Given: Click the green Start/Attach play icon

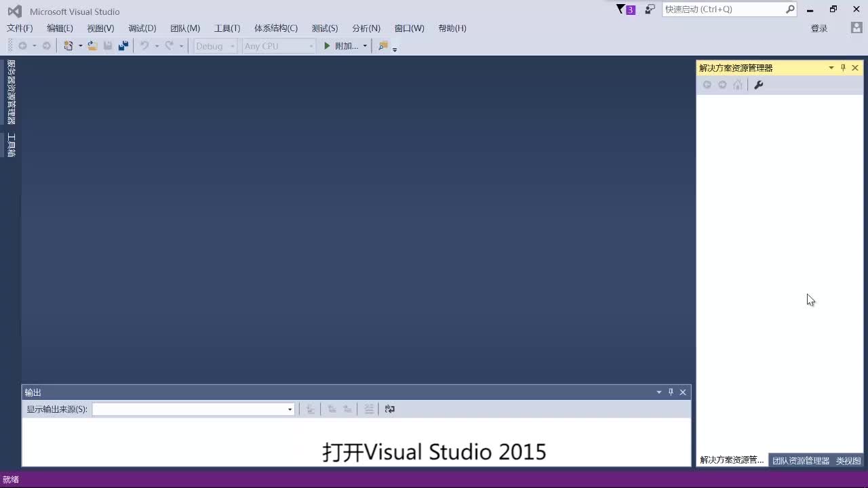Looking at the screenshot, I should [327, 46].
